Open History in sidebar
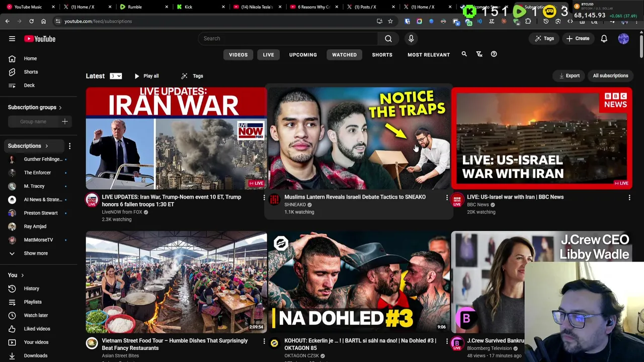The width and height of the screenshot is (644, 362). [x=31, y=289]
